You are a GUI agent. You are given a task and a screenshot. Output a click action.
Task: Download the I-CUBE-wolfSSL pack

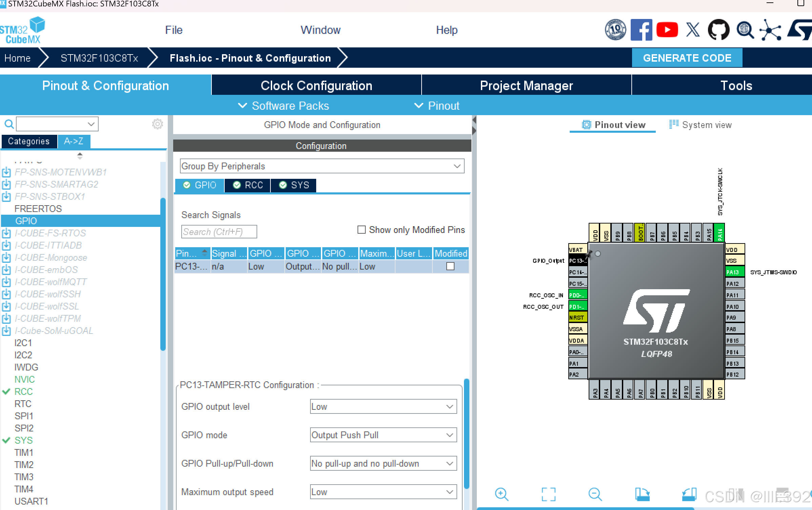pyautogui.click(x=6, y=306)
